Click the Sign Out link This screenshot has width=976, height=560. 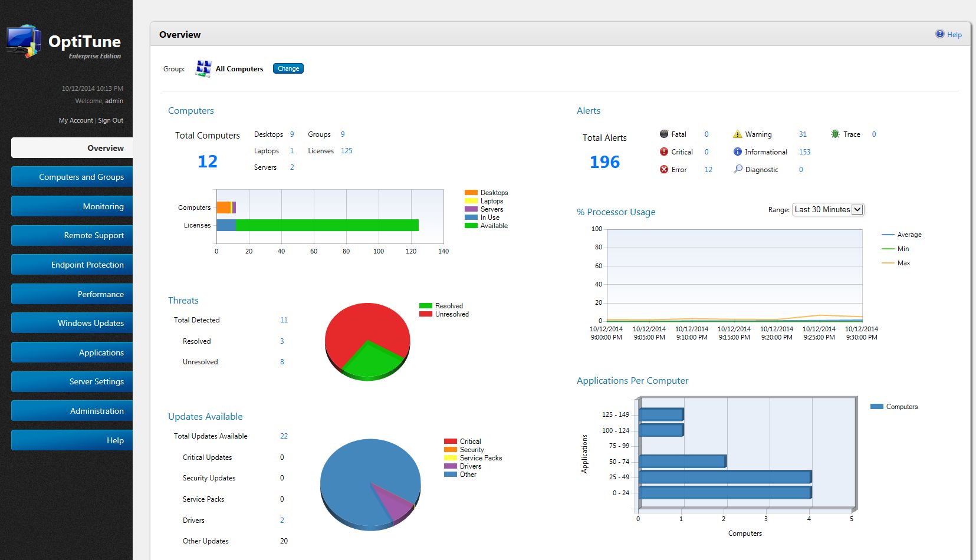pos(110,120)
